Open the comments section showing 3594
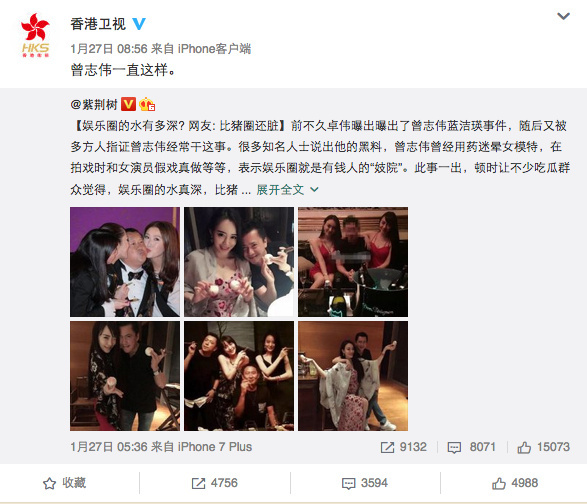 pos(365,483)
